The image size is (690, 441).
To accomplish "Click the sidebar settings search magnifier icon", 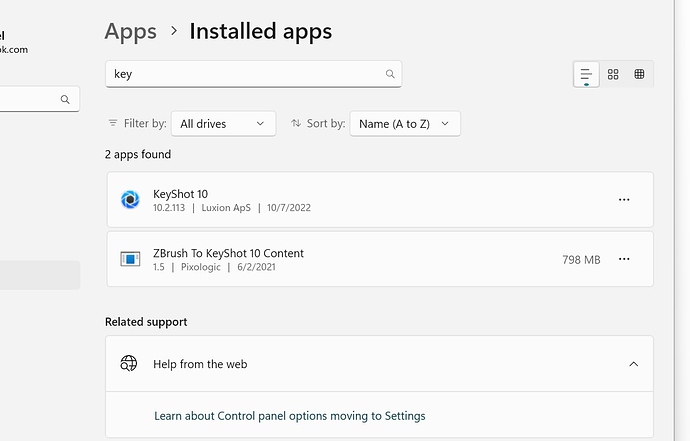I will [x=65, y=99].
